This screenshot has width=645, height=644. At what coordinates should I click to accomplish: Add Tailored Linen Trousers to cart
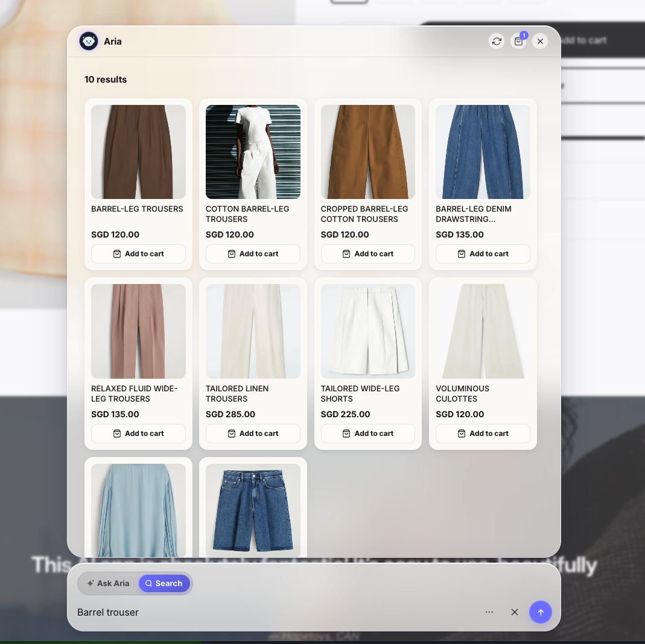(253, 433)
